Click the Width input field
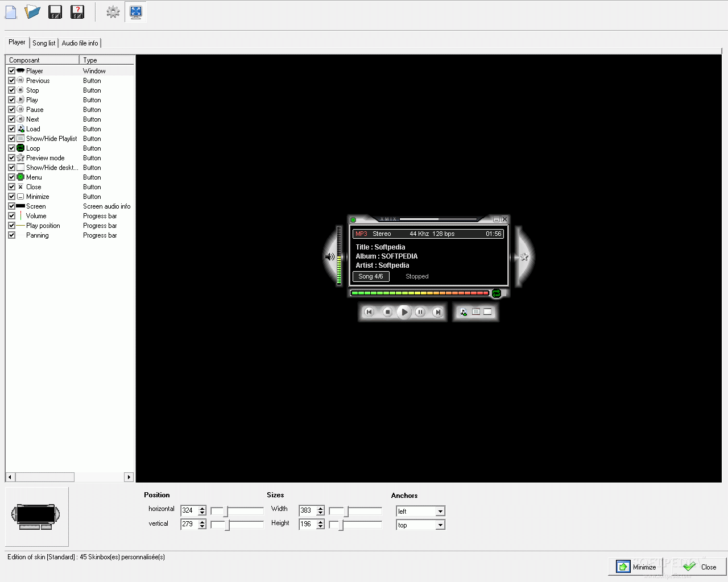This screenshot has width=728, height=582. coord(308,510)
